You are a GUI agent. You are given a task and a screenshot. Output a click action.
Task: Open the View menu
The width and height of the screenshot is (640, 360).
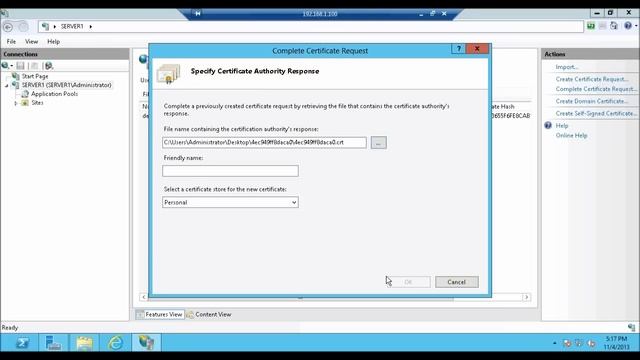pyautogui.click(x=31, y=42)
